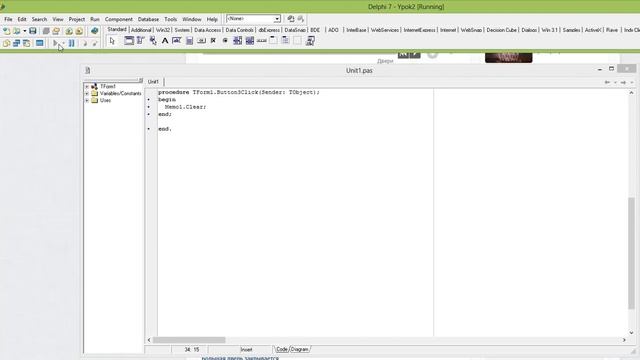Expand the Uses tree node

tap(87, 100)
